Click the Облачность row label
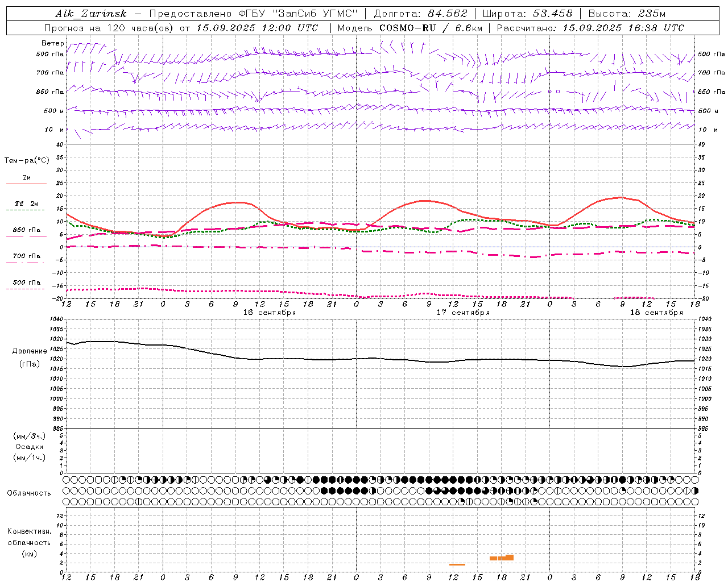Image resolution: width=728 pixels, height=582 pixels. (x=29, y=493)
